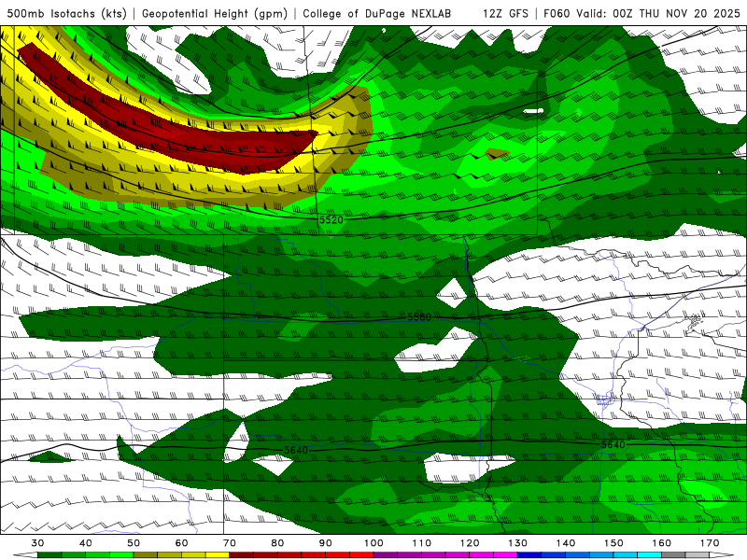This screenshot has height=560, width=747.
Task: Click the 5520 height contour label
Action: [x=331, y=220]
